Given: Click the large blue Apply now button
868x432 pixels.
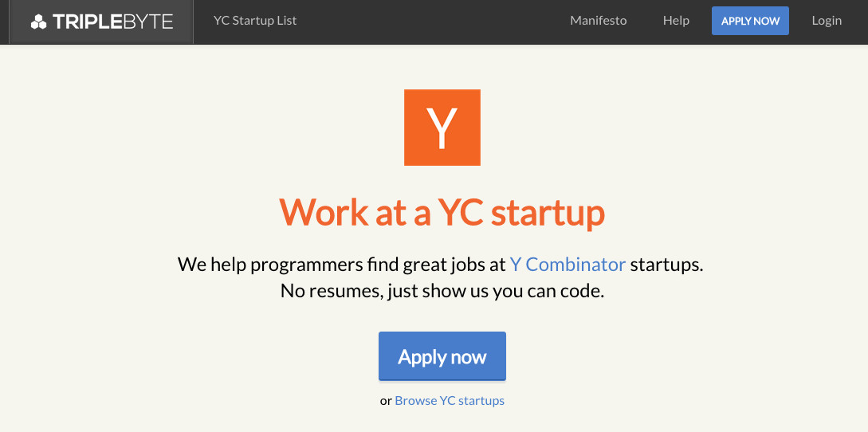Looking at the screenshot, I should point(442,356).
